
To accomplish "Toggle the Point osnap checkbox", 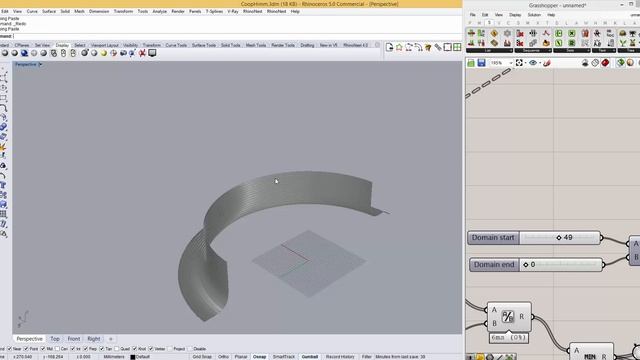I will [x=26, y=349].
